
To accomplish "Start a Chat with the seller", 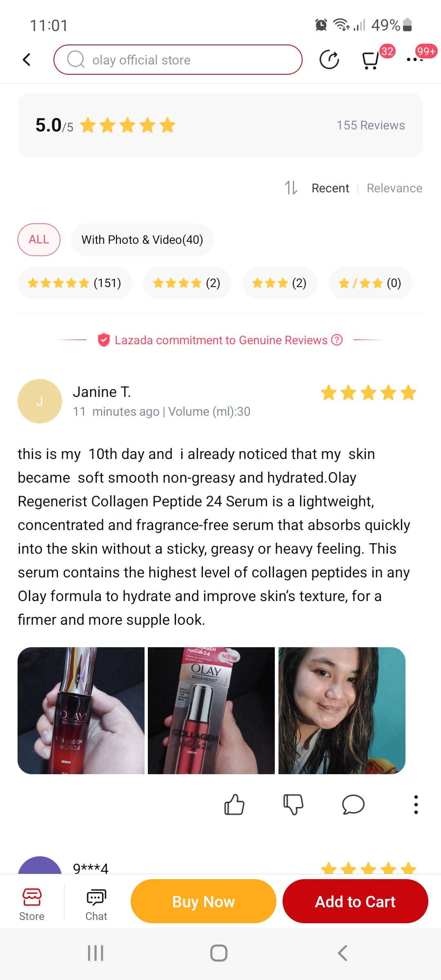I will point(96,904).
